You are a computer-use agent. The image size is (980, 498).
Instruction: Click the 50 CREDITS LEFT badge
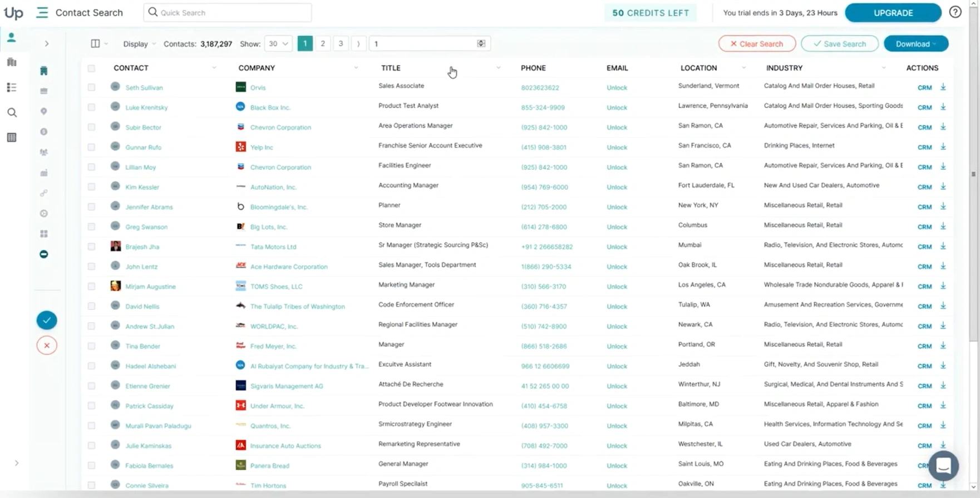(651, 13)
